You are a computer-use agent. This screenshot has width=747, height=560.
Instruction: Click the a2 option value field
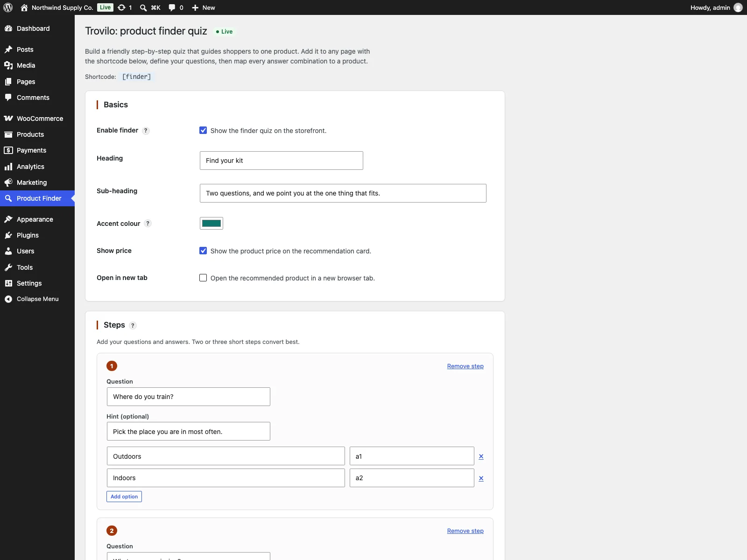412,478
